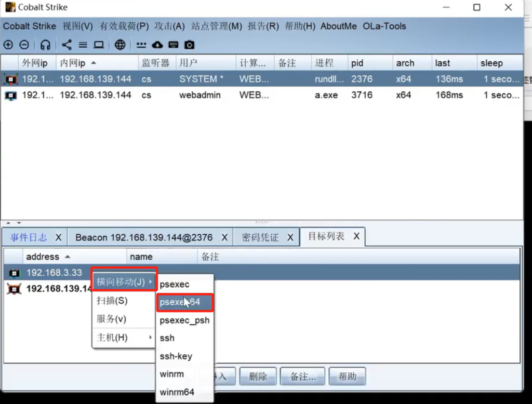Open the 帮助(H) menu
The height and width of the screenshot is (404, 532).
(300, 26)
